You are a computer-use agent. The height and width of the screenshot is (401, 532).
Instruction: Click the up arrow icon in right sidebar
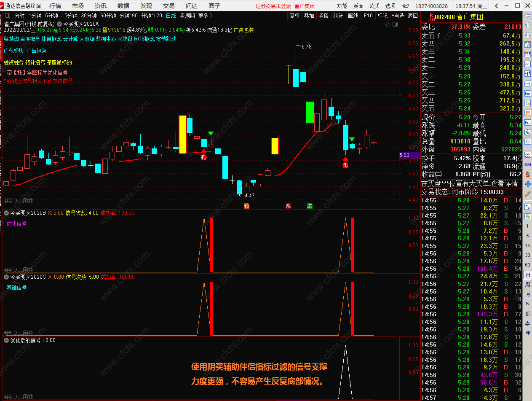527,25
